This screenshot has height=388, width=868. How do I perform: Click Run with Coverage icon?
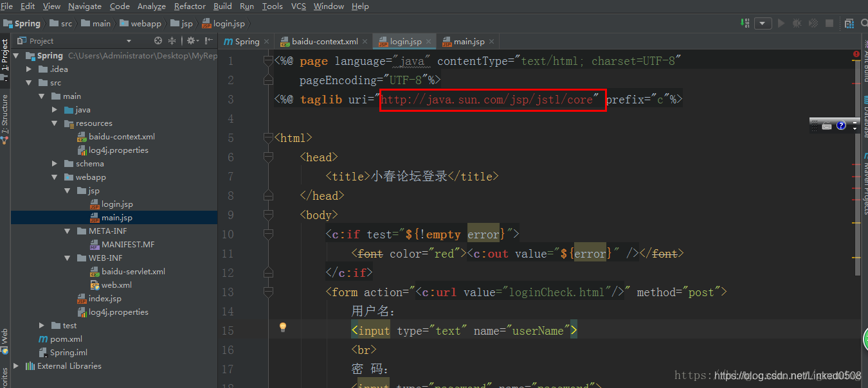coord(813,23)
